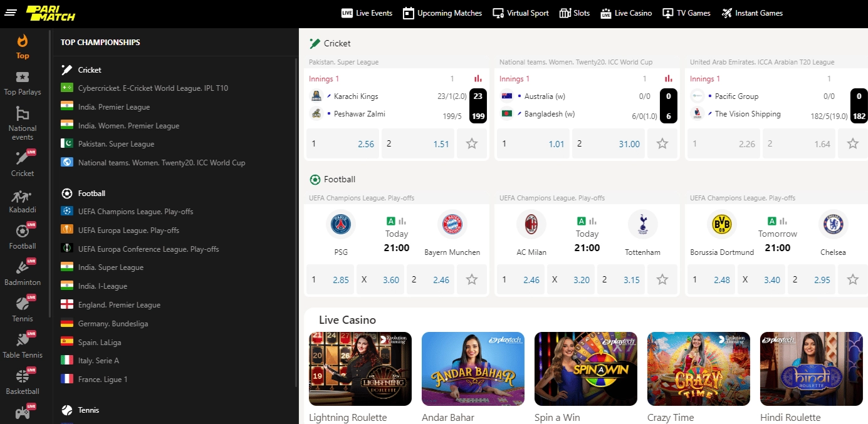868x424 pixels.
Task: Open TV Games section
Action: 687,13
